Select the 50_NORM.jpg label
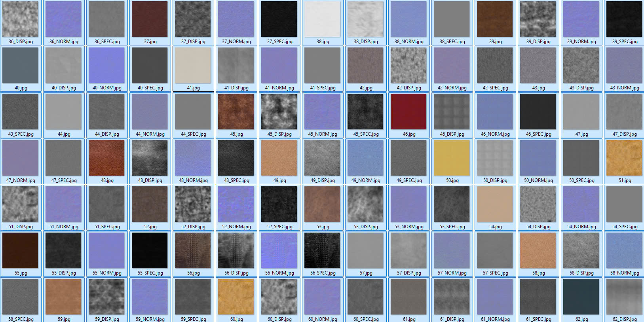 pos(538,180)
